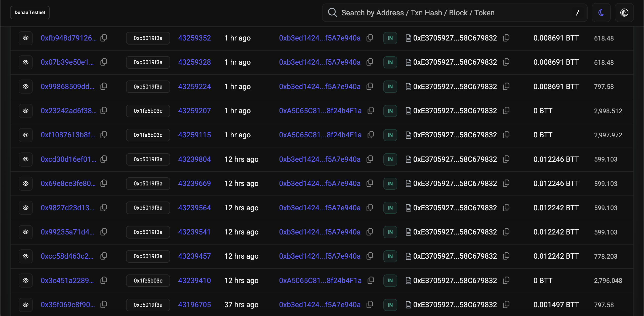
Task: Click method tag 0x1fe5b03c in block 43259207 row
Action: click(x=148, y=111)
